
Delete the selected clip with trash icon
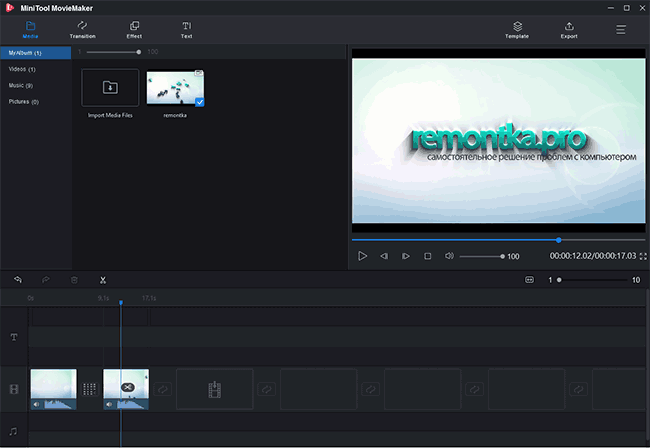[74, 280]
